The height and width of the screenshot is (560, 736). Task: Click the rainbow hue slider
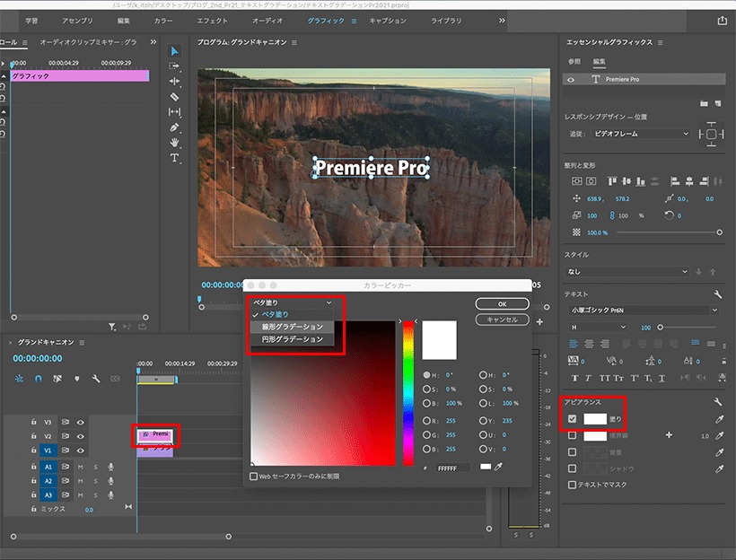tap(408, 393)
